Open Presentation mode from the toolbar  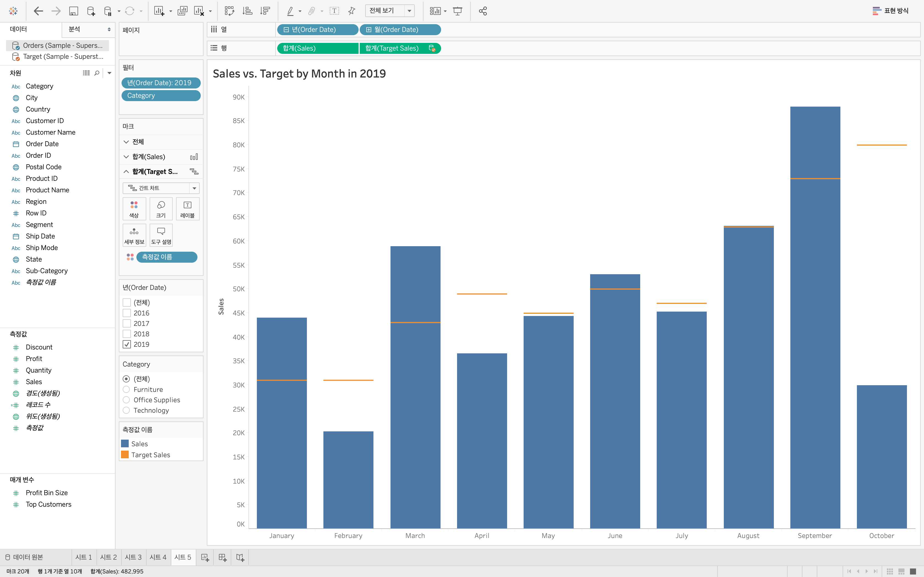[457, 11]
